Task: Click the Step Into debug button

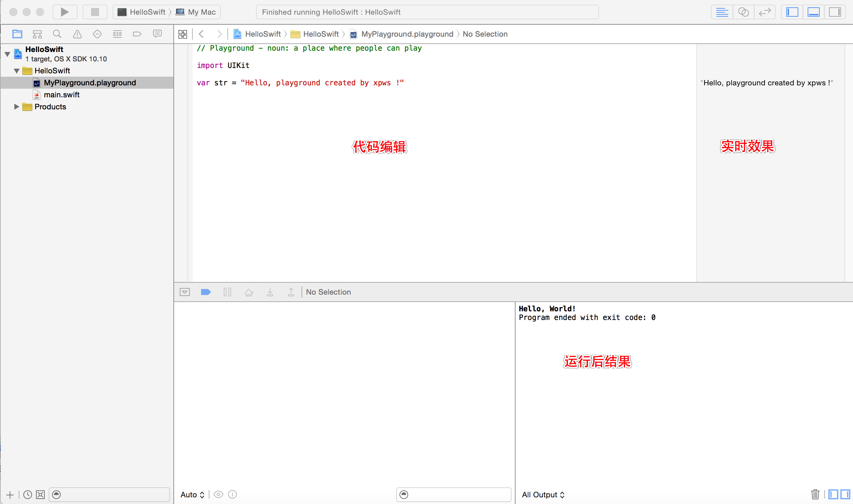Action: tap(270, 292)
